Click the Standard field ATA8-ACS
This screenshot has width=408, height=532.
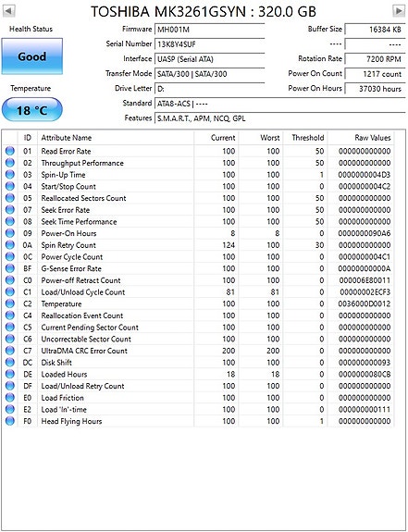(x=280, y=104)
